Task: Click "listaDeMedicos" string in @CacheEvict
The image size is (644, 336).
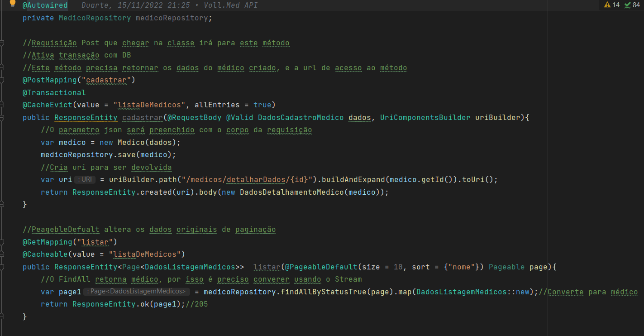Action: 149,105
